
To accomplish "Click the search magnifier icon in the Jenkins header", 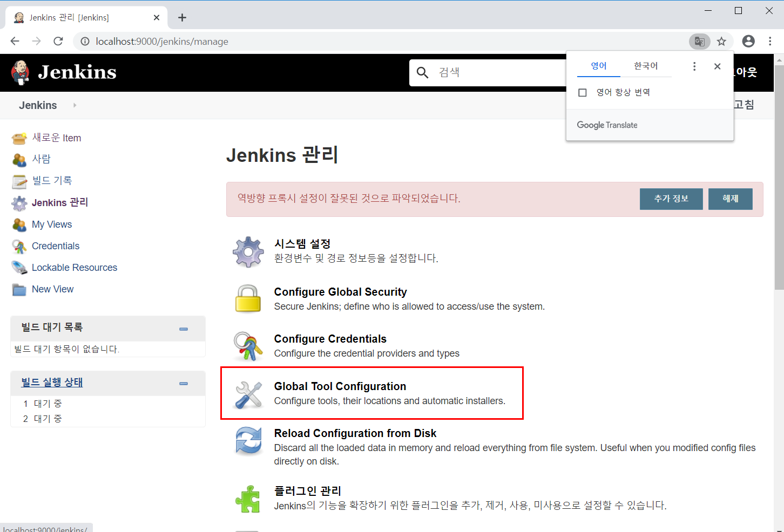I will coord(423,72).
